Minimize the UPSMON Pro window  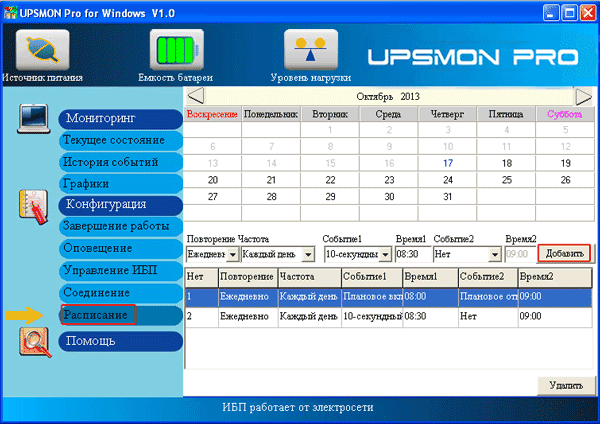coord(550,13)
